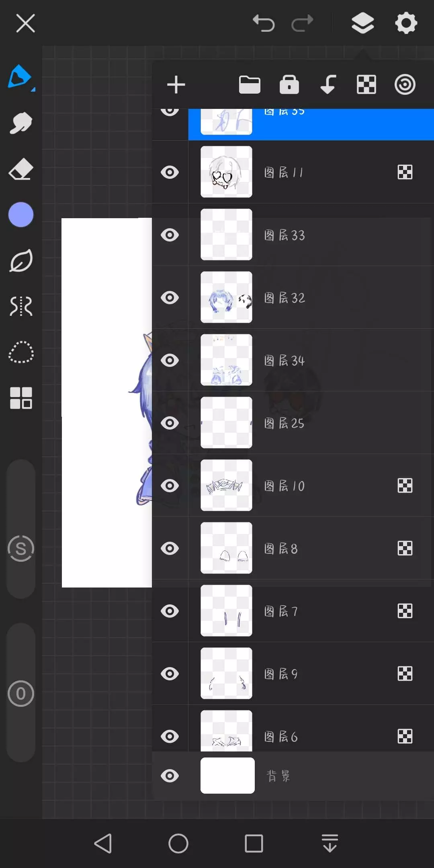Open the symmetry tool
The image size is (434, 868).
coord(21,307)
